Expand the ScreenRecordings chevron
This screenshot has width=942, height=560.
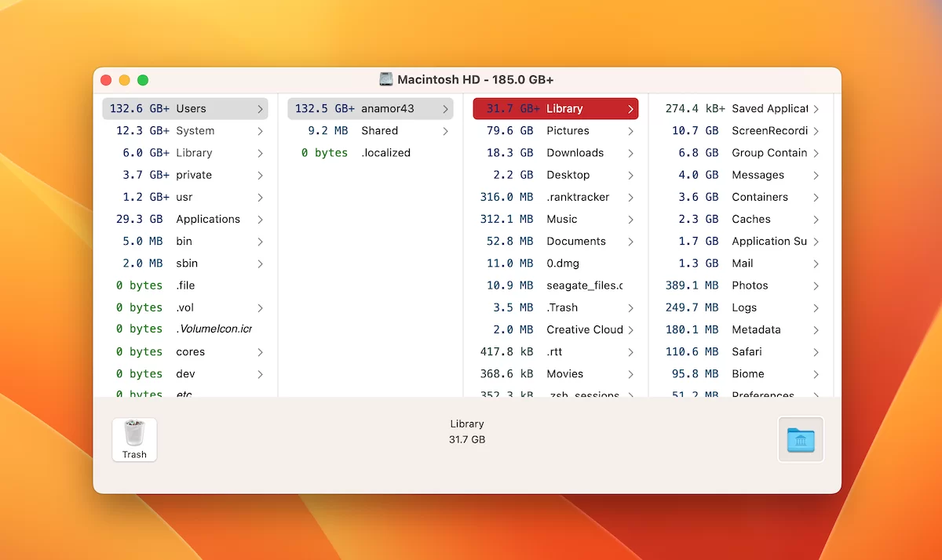tap(816, 131)
